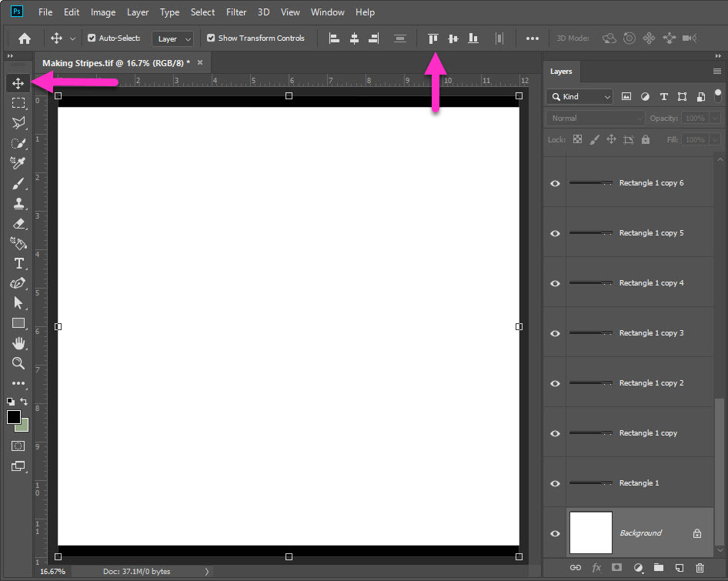Image resolution: width=728 pixels, height=581 pixels.
Task: Click the green background color swatch
Action: (x=23, y=426)
